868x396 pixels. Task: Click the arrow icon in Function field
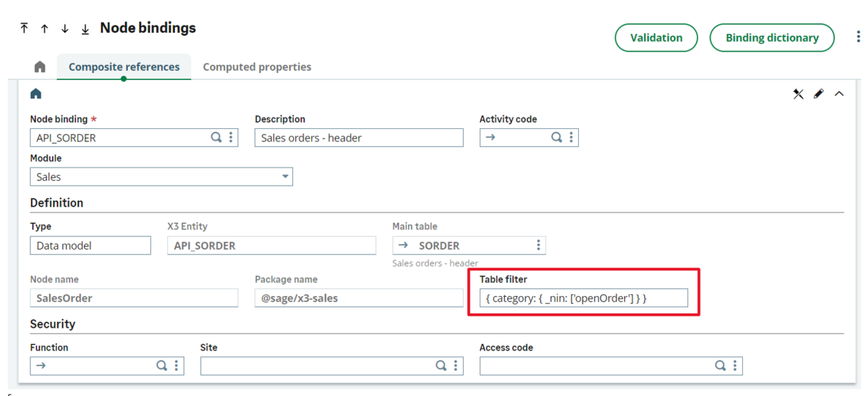click(x=41, y=366)
